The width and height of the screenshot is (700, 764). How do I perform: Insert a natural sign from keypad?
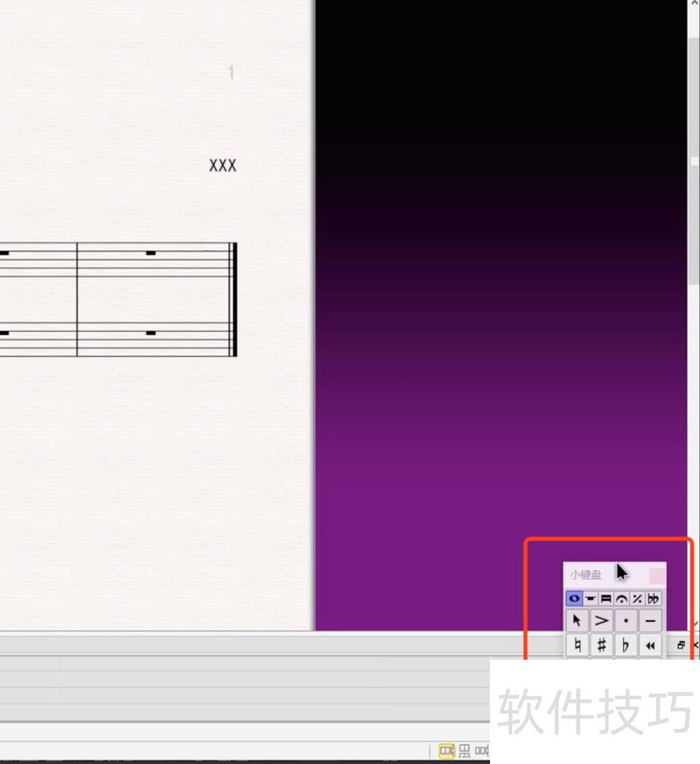[577, 646]
